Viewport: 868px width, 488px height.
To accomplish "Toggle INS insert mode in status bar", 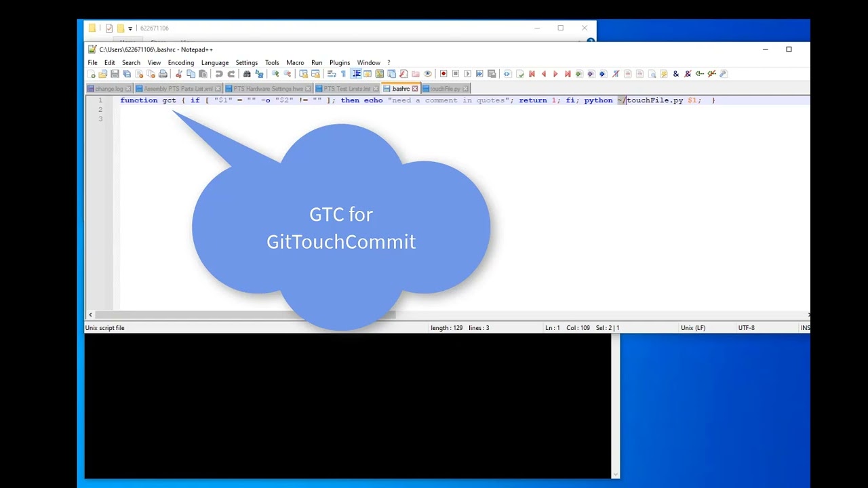I will click(805, 328).
